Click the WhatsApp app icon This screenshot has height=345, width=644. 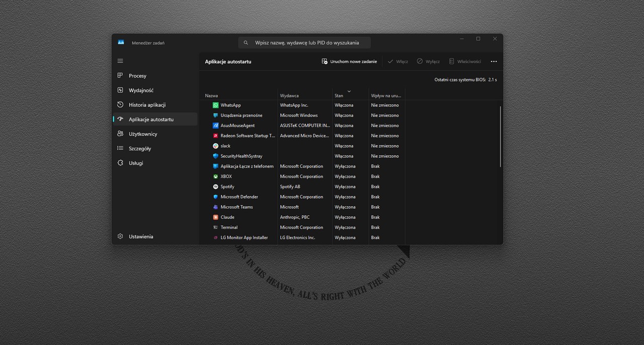click(x=215, y=105)
